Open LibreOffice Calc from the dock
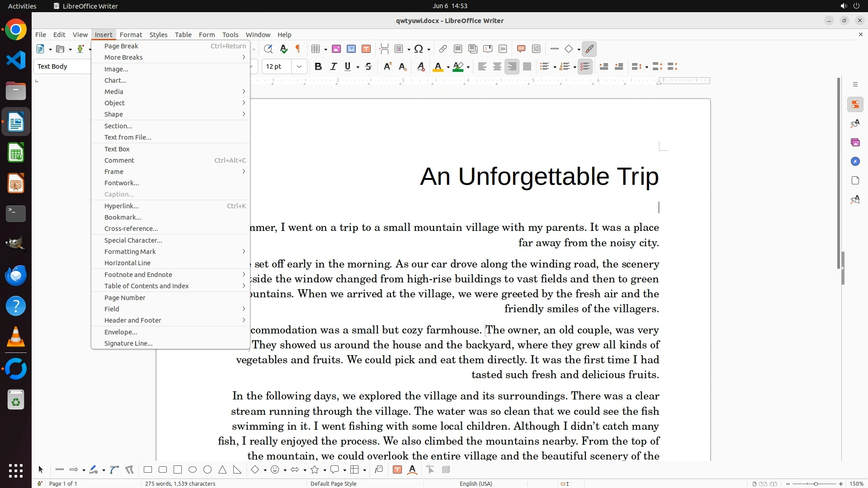 (x=16, y=153)
